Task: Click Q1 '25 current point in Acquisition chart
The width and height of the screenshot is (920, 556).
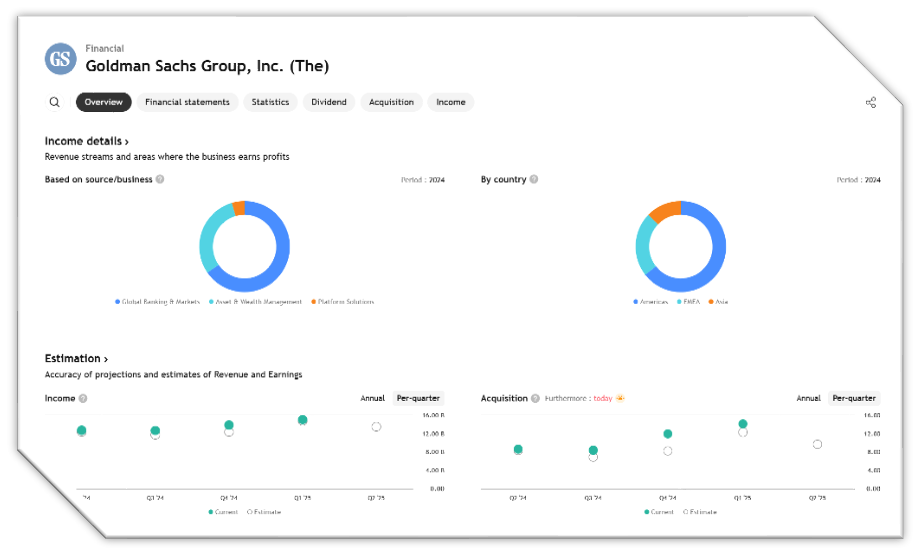Action: coord(743,423)
